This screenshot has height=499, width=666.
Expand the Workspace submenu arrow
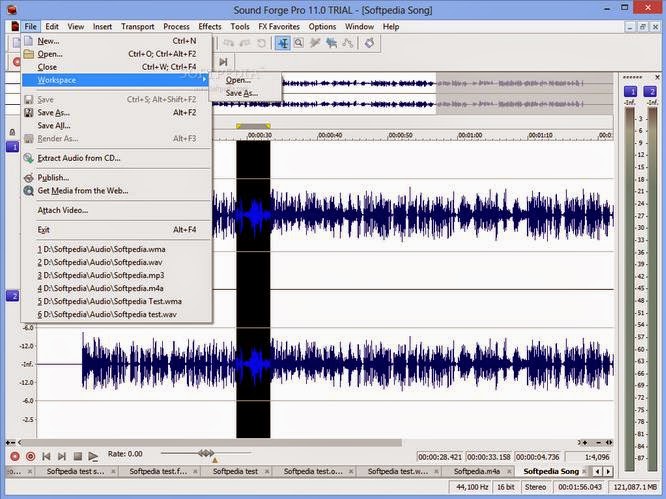204,80
